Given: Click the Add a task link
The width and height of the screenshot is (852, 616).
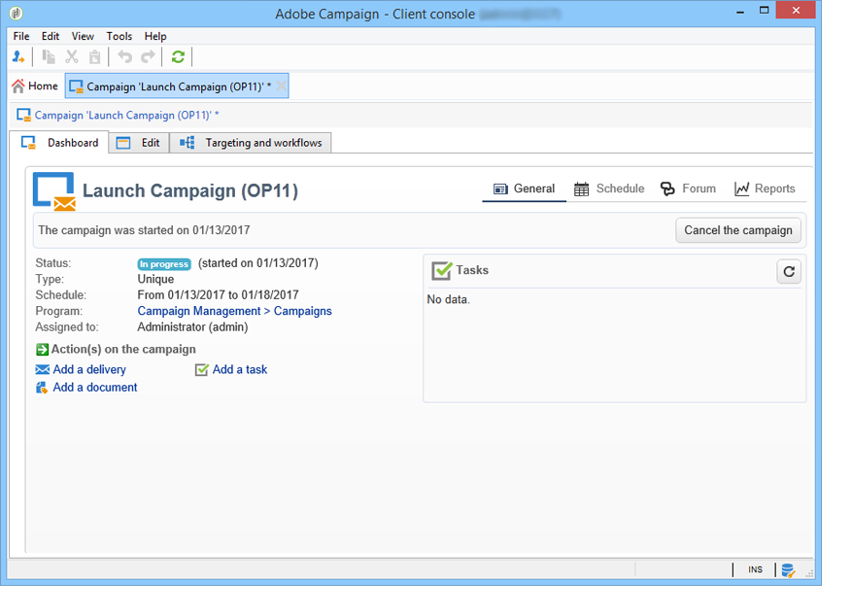Looking at the screenshot, I should coord(240,369).
